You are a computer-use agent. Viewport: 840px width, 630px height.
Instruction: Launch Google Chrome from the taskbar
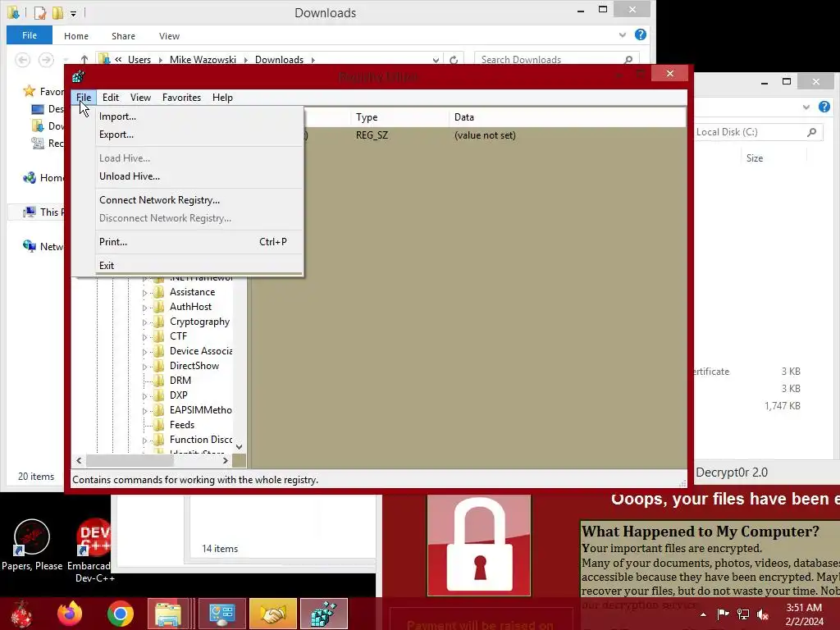coord(120,614)
